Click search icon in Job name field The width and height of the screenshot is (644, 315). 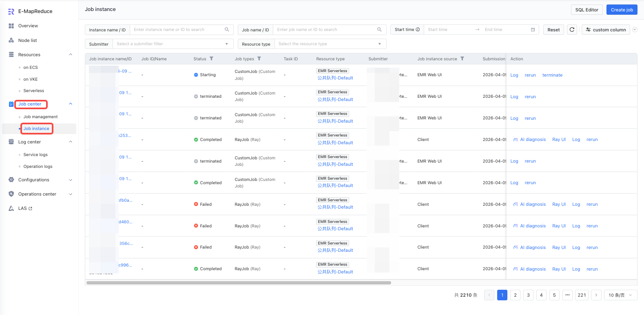379,30
